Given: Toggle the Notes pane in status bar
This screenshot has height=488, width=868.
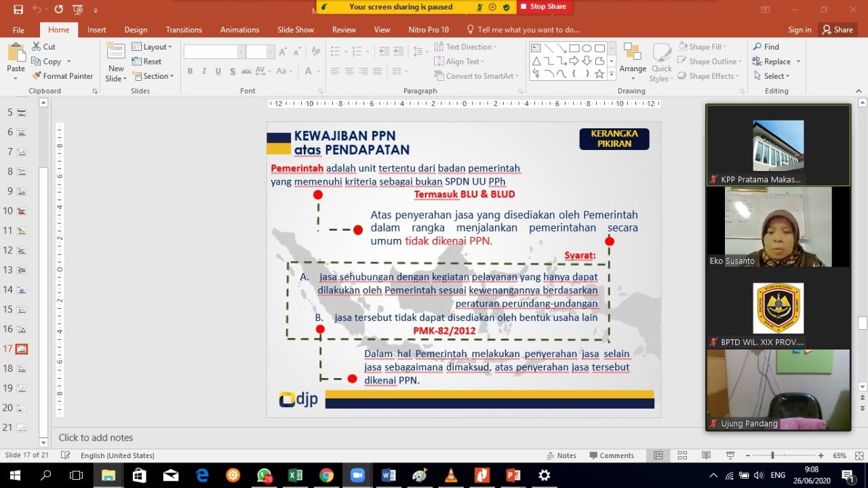Looking at the screenshot, I should 561,455.
